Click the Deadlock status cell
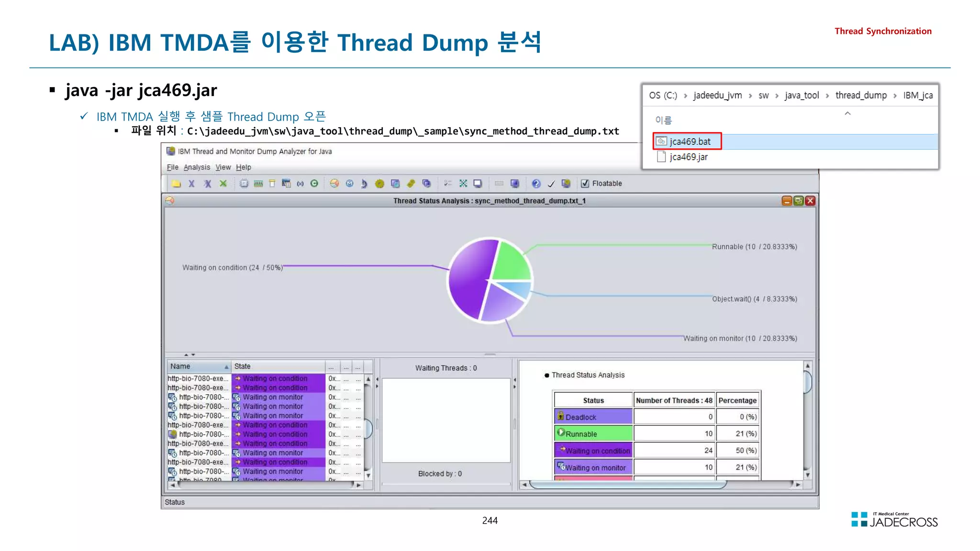Viewport: 980px width, 551px height. 593,417
